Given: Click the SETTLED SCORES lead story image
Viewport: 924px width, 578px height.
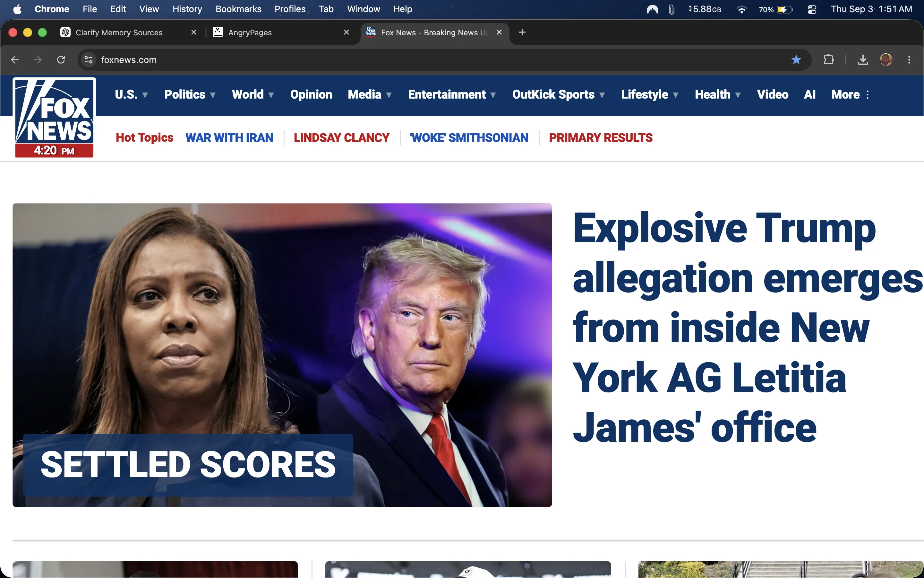Looking at the screenshot, I should 282,355.
